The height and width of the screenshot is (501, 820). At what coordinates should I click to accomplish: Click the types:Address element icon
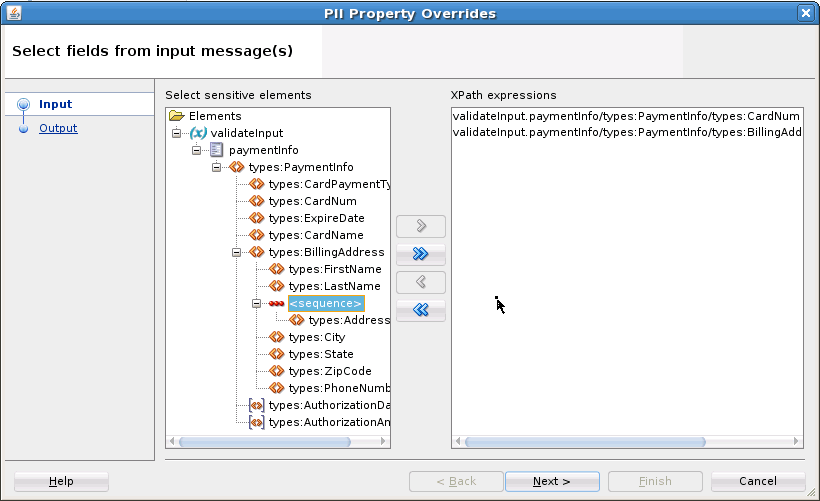pyautogui.click(x=296, y=320)
